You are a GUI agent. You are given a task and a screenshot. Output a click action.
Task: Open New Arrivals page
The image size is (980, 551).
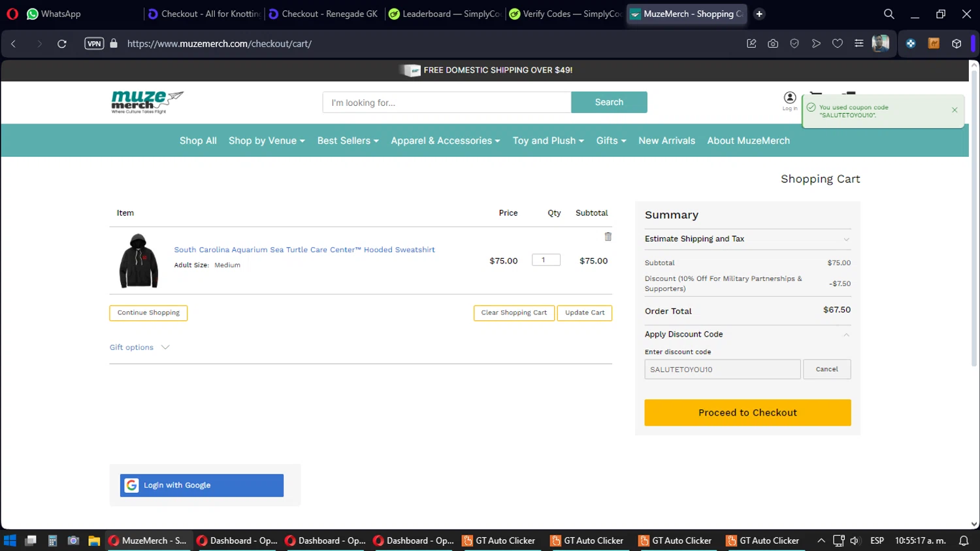666,141
